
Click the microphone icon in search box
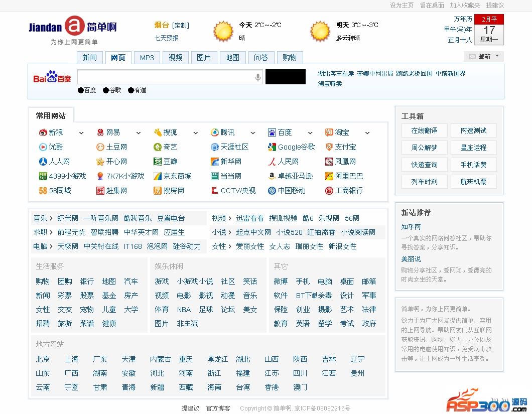coord(258,77)
